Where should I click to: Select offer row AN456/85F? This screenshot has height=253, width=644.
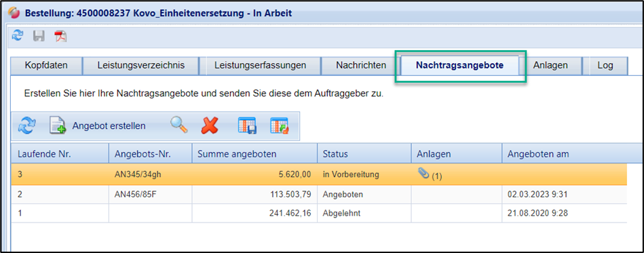coord(319,195)
